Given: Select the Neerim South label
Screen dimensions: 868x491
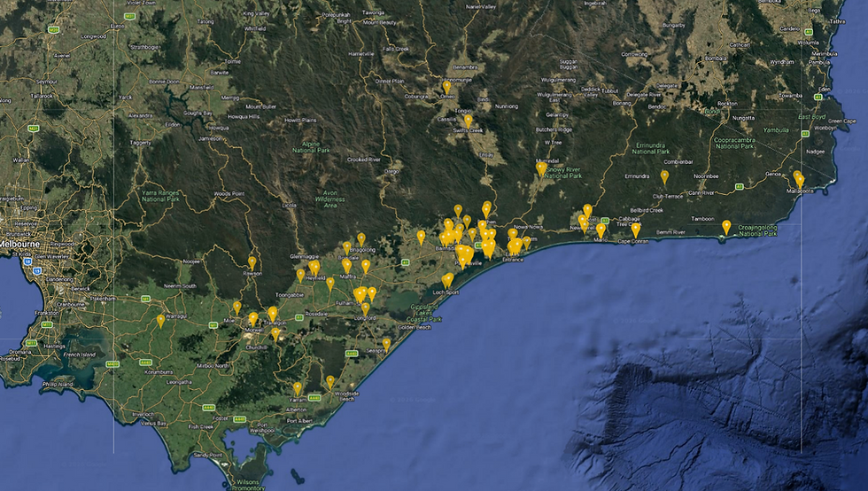Looking at the screenshot, I should pyautogui.click(x=180, y=286).
